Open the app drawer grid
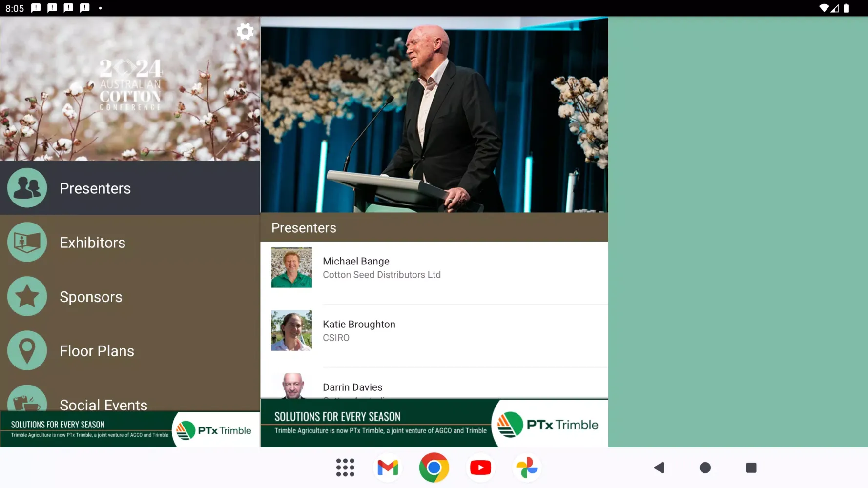 [345, 467]
